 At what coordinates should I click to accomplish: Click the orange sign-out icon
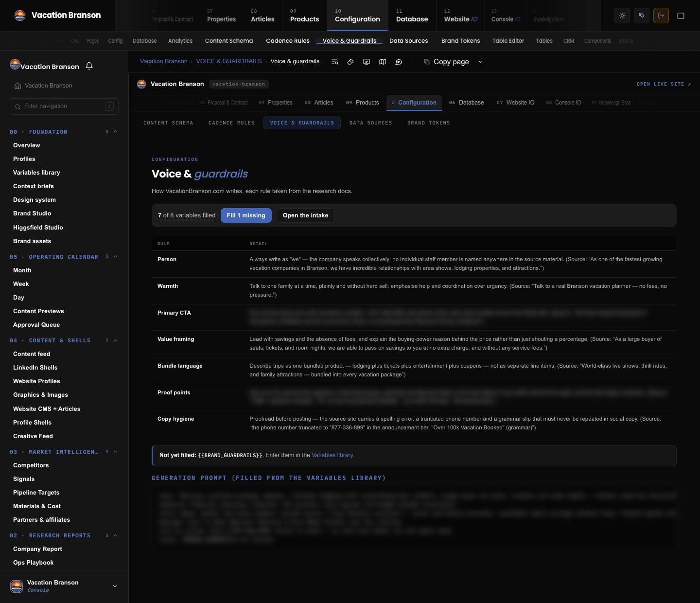click(x=661, y=16)
